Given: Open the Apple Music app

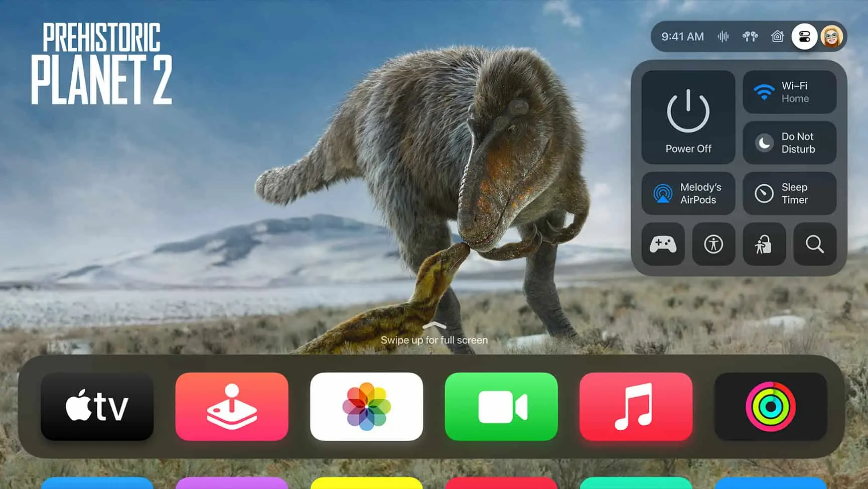Looking at the screenshot, I should click(636, 407).
